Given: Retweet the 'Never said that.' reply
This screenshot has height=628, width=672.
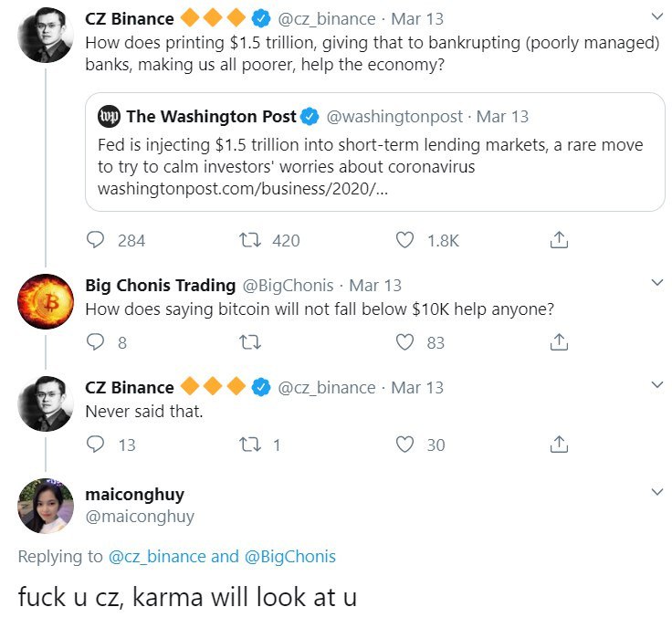Looking at the screenshot, I should tap(250, 445).
